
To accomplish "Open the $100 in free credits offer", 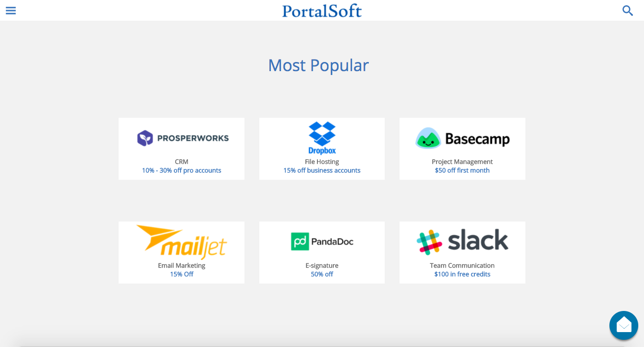I will (x=462, y=274).
